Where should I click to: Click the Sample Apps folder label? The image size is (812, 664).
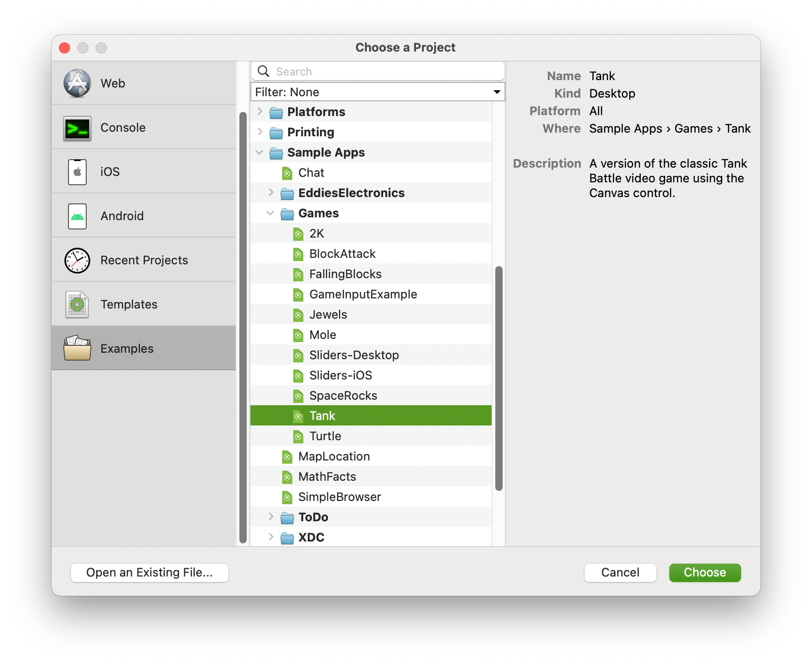326,152
